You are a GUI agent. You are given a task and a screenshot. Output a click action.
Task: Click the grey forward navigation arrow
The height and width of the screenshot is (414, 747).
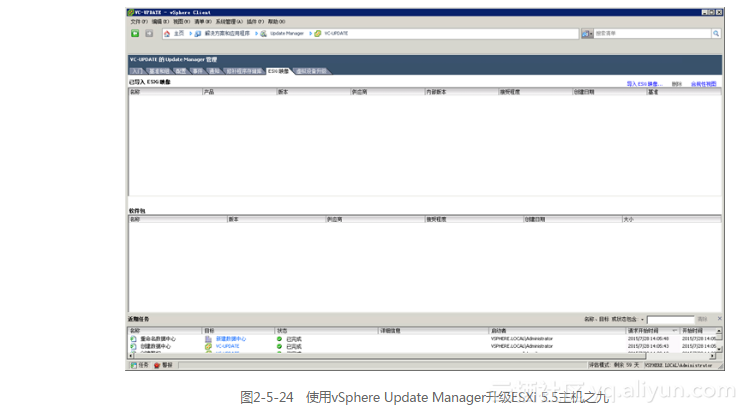[x=149, y=33]
